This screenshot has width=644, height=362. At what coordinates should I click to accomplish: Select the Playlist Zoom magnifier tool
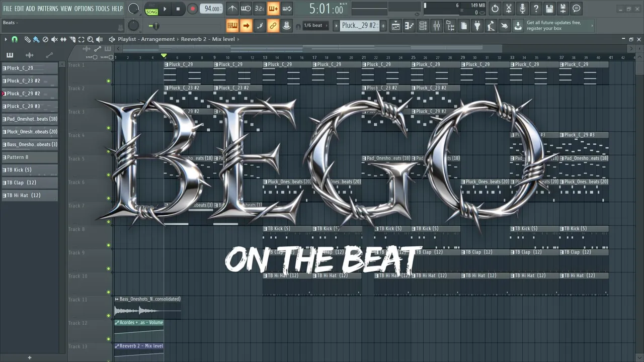coord(90,39)
